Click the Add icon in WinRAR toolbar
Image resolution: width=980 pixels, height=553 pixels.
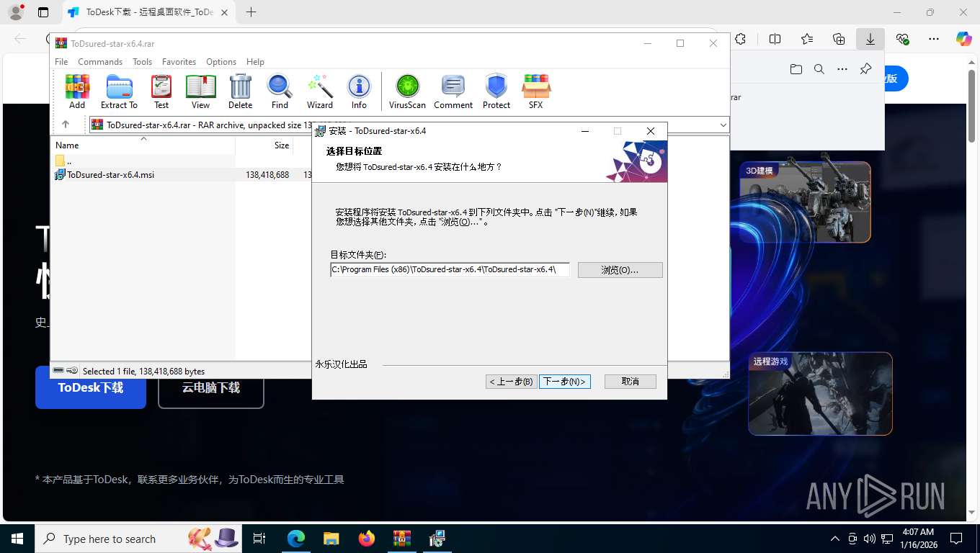pyautogui.click(x=77, y=92)
